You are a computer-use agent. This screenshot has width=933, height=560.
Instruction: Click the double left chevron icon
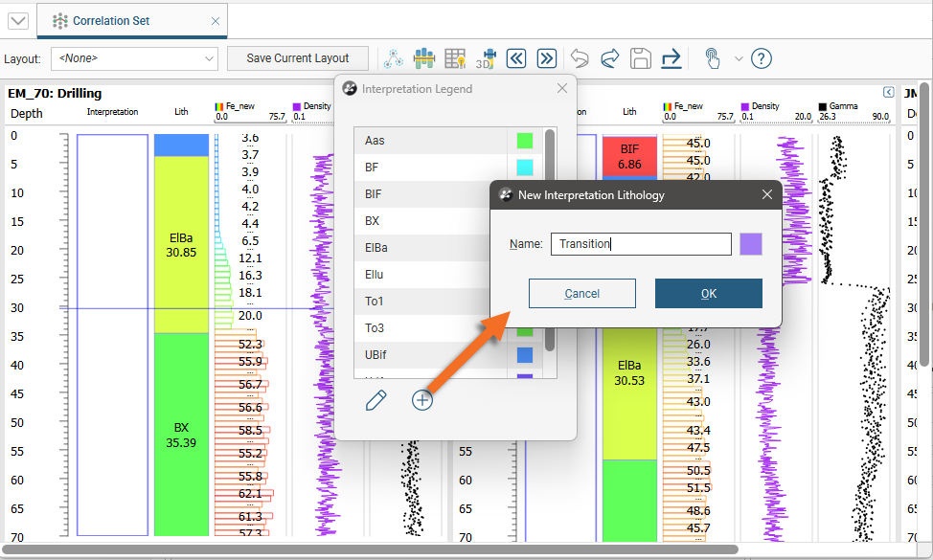coord(516,58)
